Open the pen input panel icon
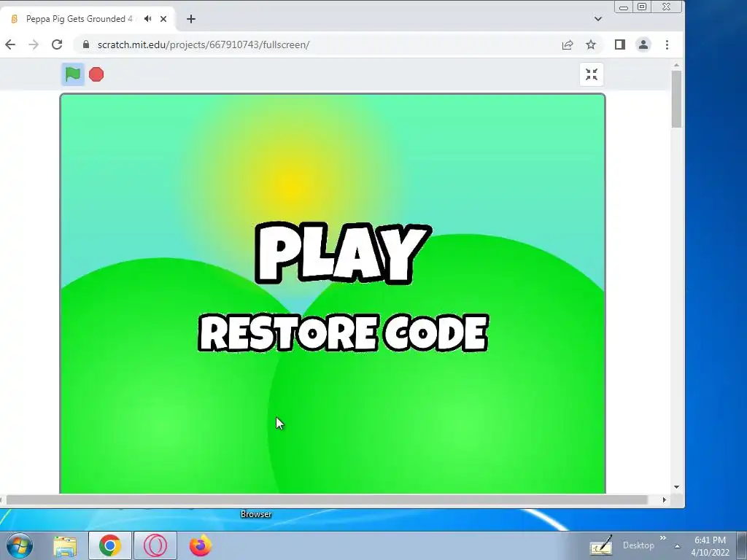This screenshot has width=747, height=560. (601, 545)
